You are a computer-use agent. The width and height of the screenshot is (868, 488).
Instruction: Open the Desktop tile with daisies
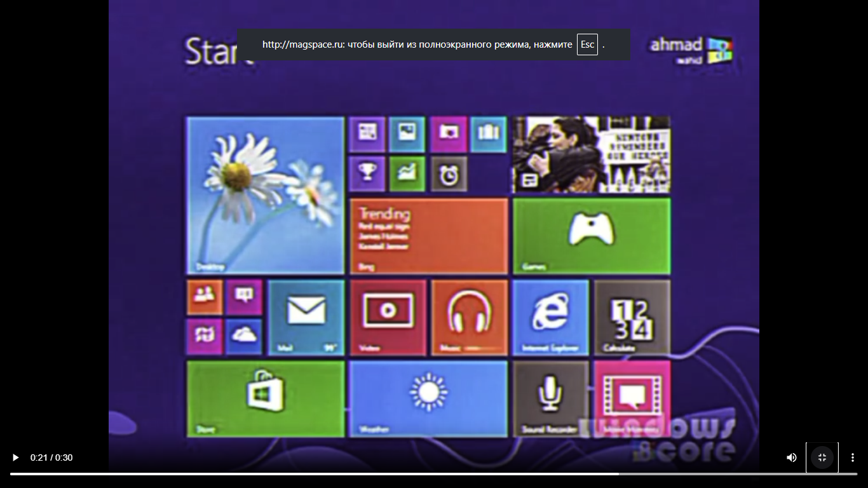pos(265,195)
